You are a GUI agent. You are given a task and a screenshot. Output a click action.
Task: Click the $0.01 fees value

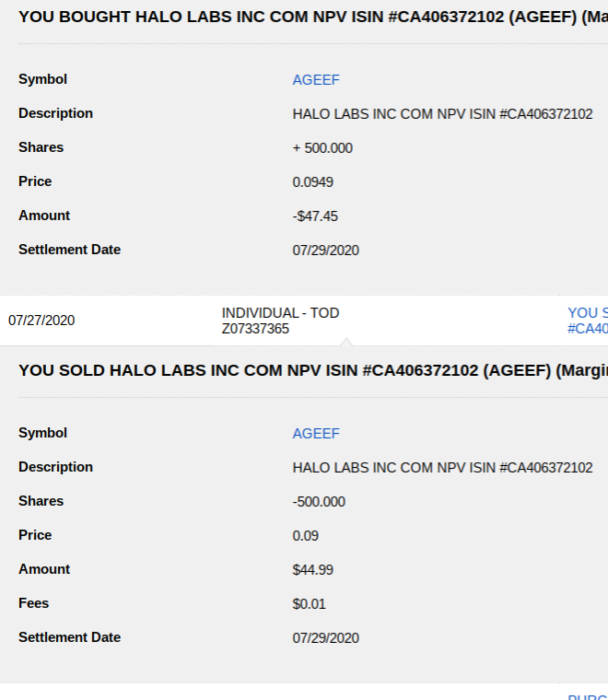[x=310, y=604]
